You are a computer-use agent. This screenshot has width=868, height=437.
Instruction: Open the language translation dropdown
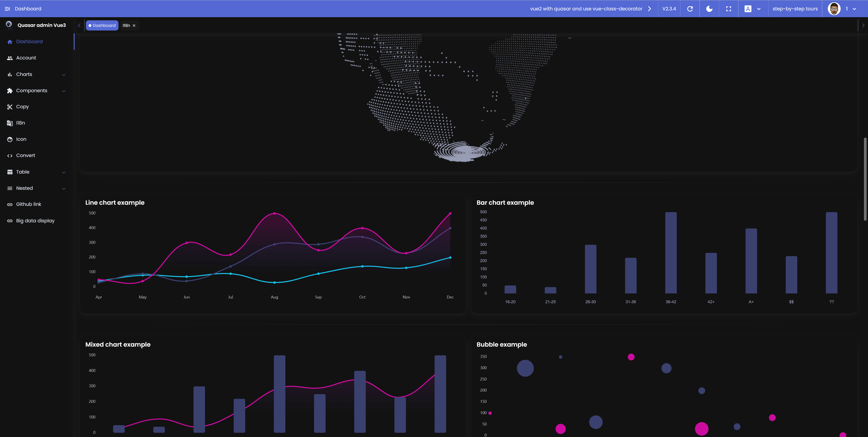[752, 9]
